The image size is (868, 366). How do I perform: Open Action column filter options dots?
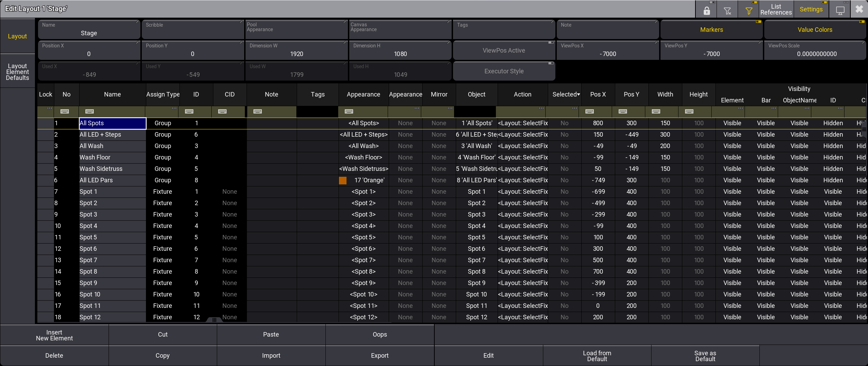click(x=541, y=108)
